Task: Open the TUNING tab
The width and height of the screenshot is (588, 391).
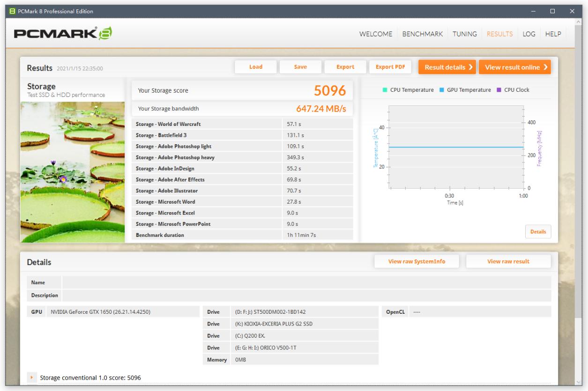Action: pyautogui.click(x=465, y=34)
